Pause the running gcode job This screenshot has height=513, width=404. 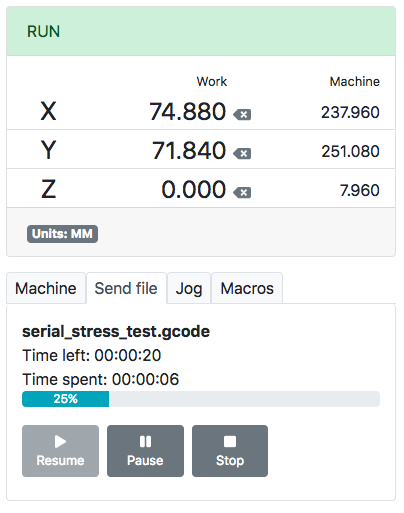pyautogui.click(x=145, y=451)
